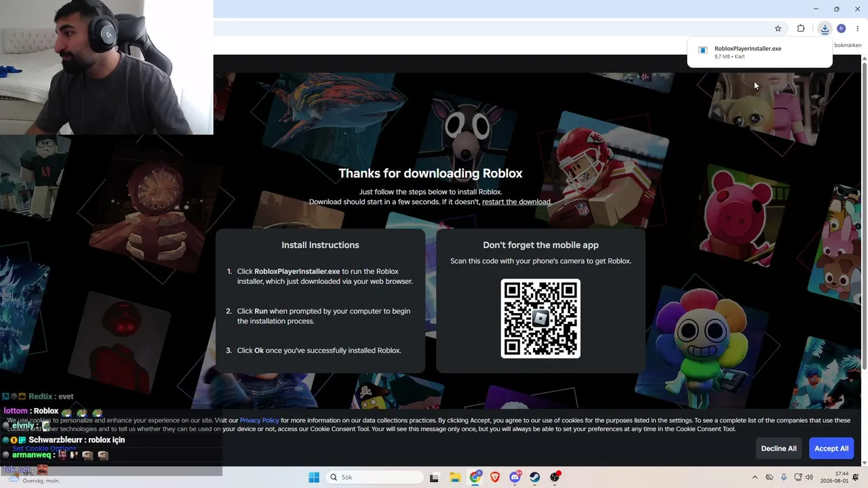
Task: Click the Roblox mobile app QR code
Action: 540,319
